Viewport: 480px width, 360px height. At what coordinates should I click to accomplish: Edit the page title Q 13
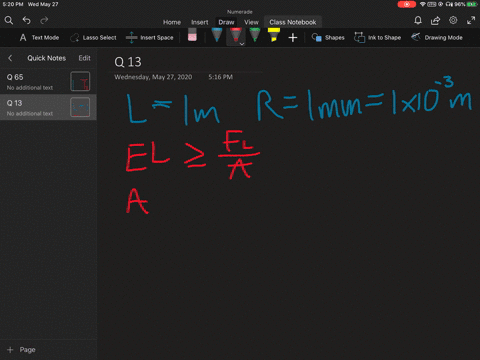coord(128,62)
